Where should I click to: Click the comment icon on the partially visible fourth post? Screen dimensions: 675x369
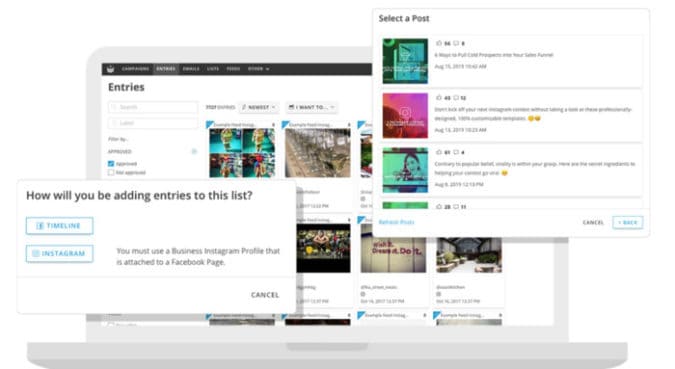[456, 207]
